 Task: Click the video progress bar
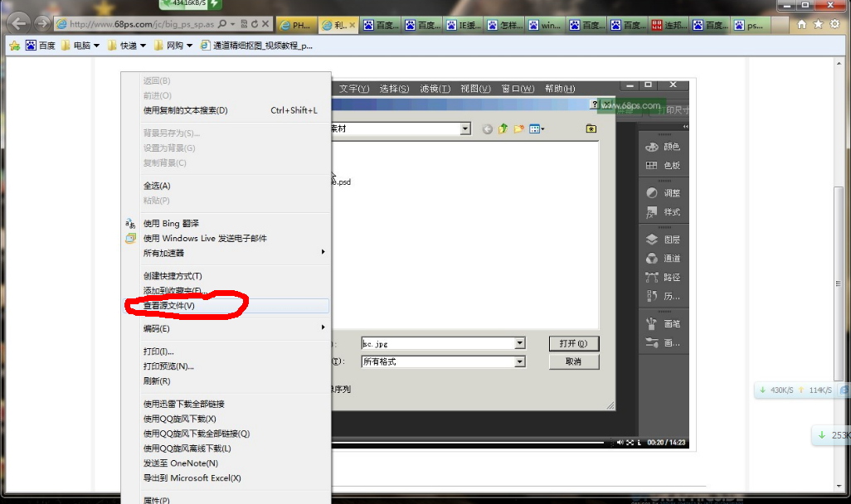tap(469, 443)
